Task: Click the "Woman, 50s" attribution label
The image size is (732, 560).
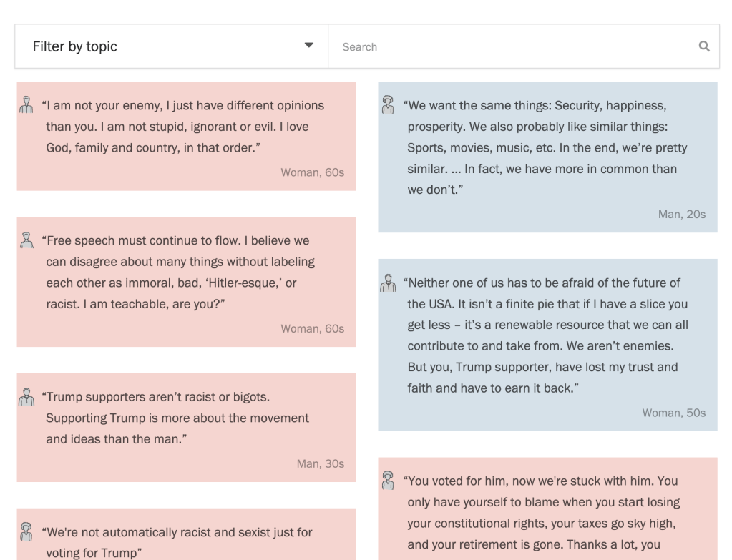Action: pyautogui.click(x=674, y=413)
